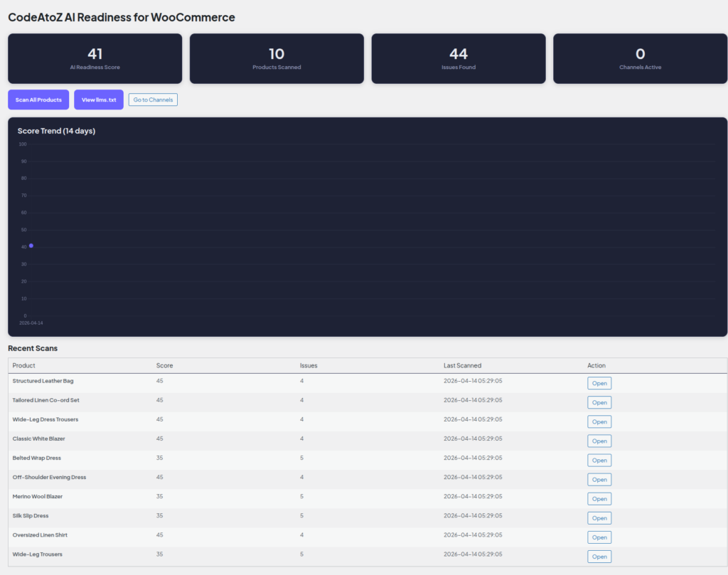Click the Issues column header
Image resolution: width=728 pixels, height=575 pixels.
coord(309,366)
